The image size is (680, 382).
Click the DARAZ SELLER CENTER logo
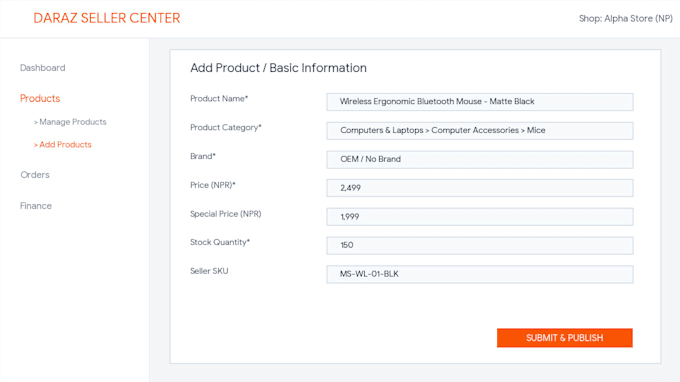(107, 18)
